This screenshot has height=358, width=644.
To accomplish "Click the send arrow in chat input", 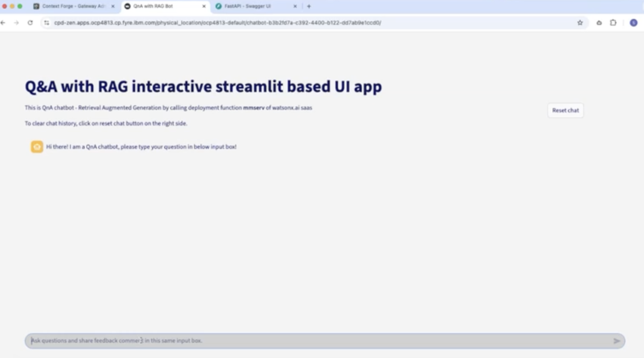I will point(616,341).
